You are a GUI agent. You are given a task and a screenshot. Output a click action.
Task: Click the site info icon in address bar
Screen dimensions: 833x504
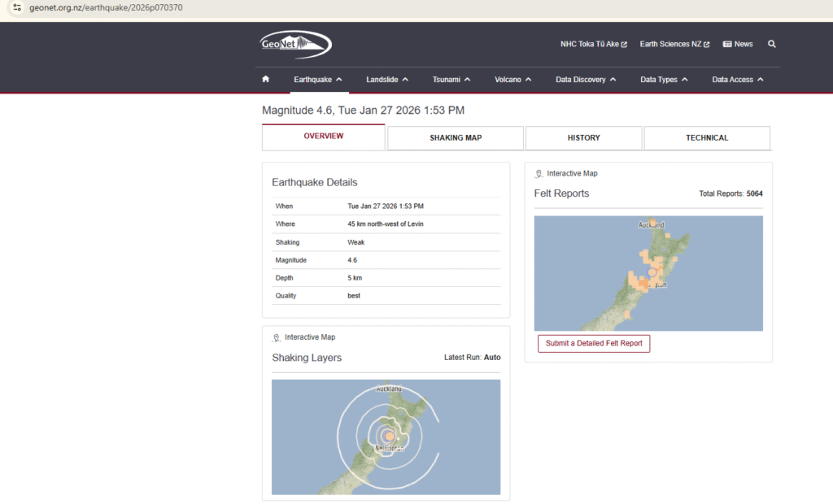coord(16,7)
